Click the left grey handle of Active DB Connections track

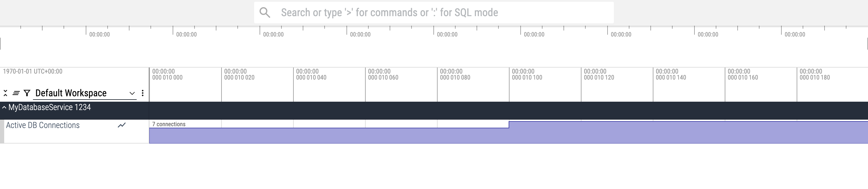(x=2, y=132)
